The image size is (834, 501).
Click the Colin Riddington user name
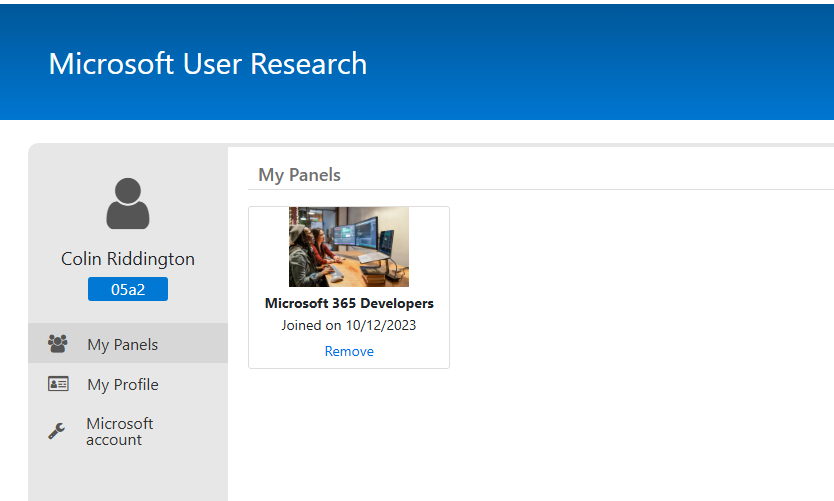[x=128, y=259]
